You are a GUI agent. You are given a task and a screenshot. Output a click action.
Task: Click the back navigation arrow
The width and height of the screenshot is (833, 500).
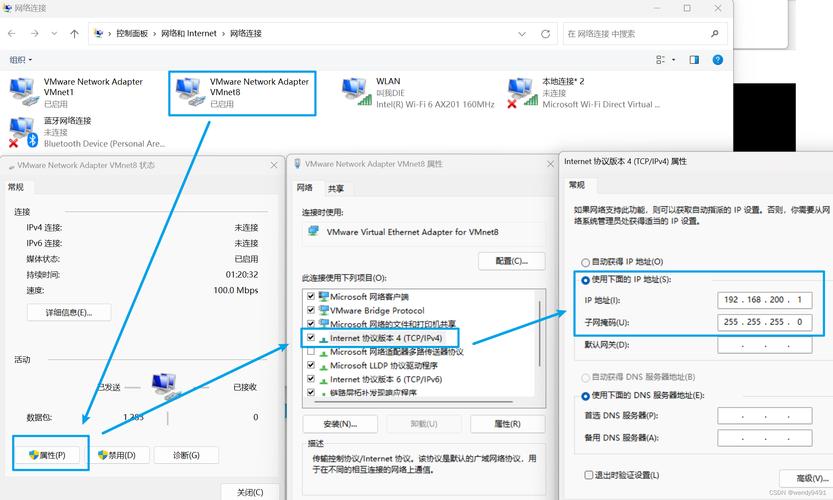pyautogui.click(x=12, y=33)
